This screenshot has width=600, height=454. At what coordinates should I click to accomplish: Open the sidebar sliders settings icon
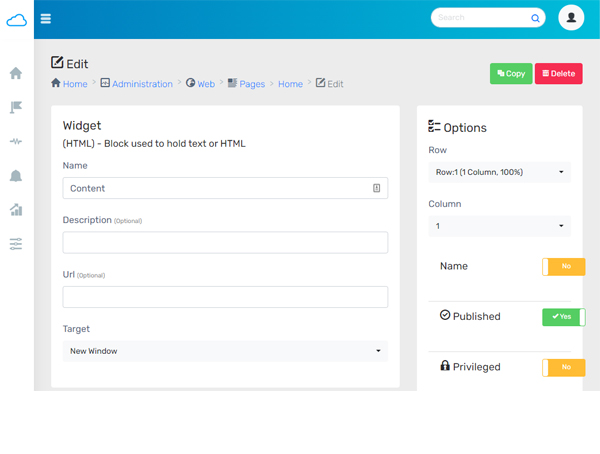(16, 244)
